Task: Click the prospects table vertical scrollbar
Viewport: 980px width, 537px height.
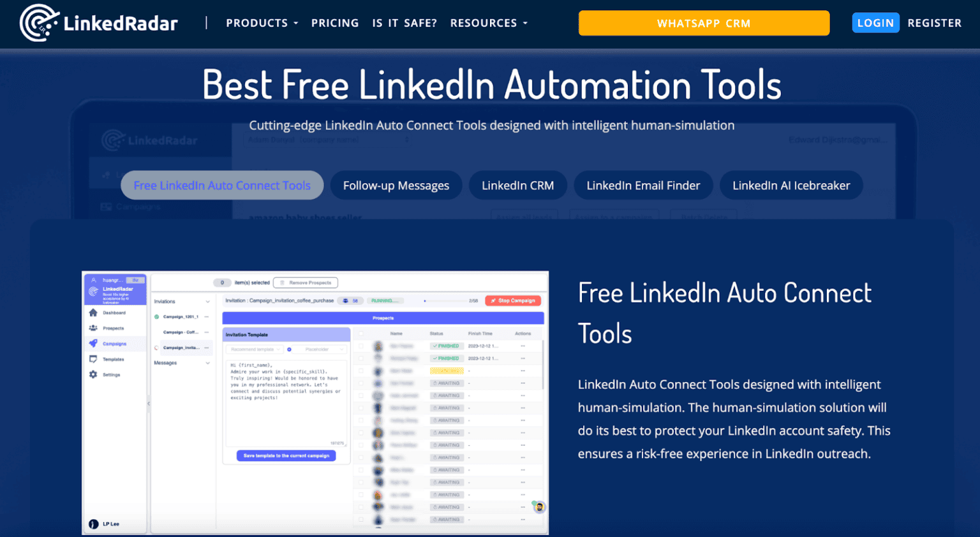Action: 544,365
